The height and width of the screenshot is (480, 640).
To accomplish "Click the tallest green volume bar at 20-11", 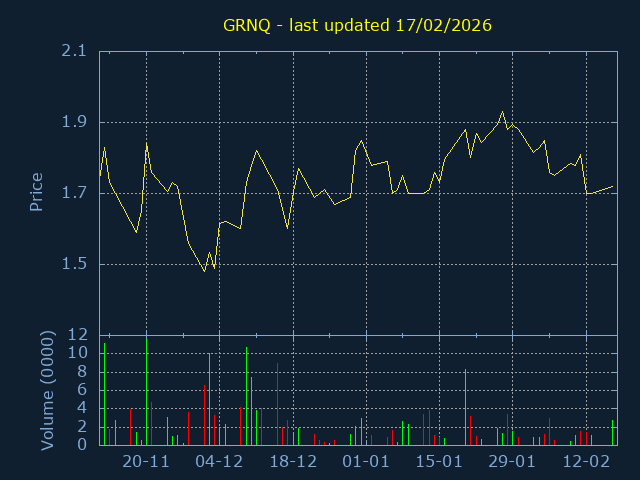I will point(147,390).
